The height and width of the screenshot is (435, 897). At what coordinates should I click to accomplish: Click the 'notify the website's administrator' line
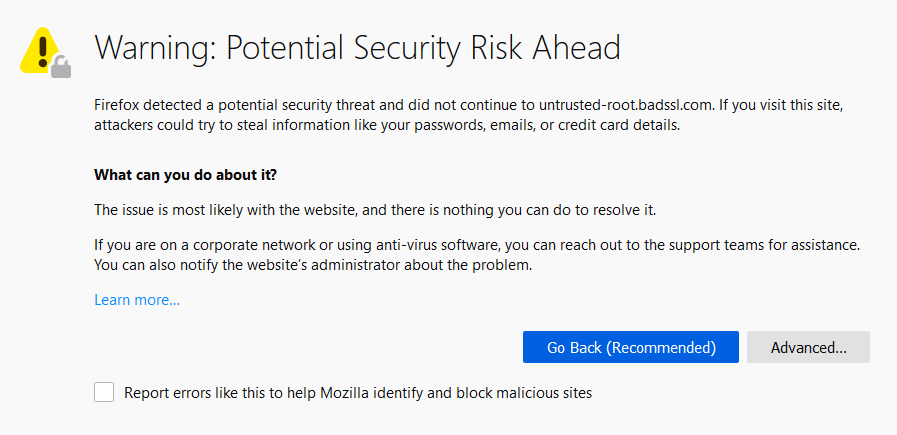[x=313, y=266]
